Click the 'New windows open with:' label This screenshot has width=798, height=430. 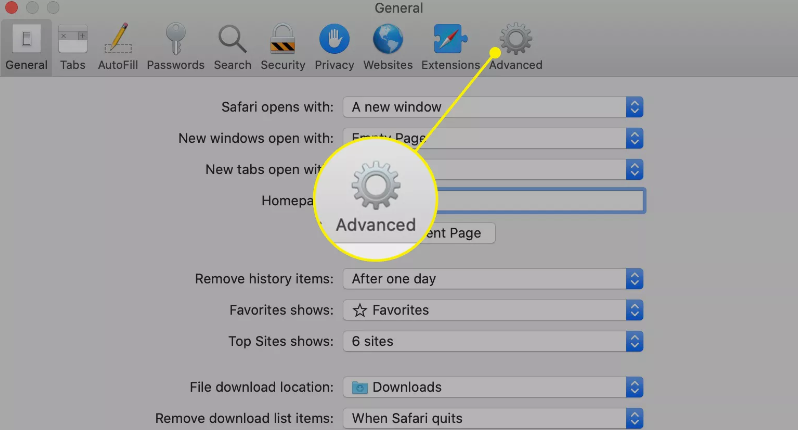click(x=256, y=138)
